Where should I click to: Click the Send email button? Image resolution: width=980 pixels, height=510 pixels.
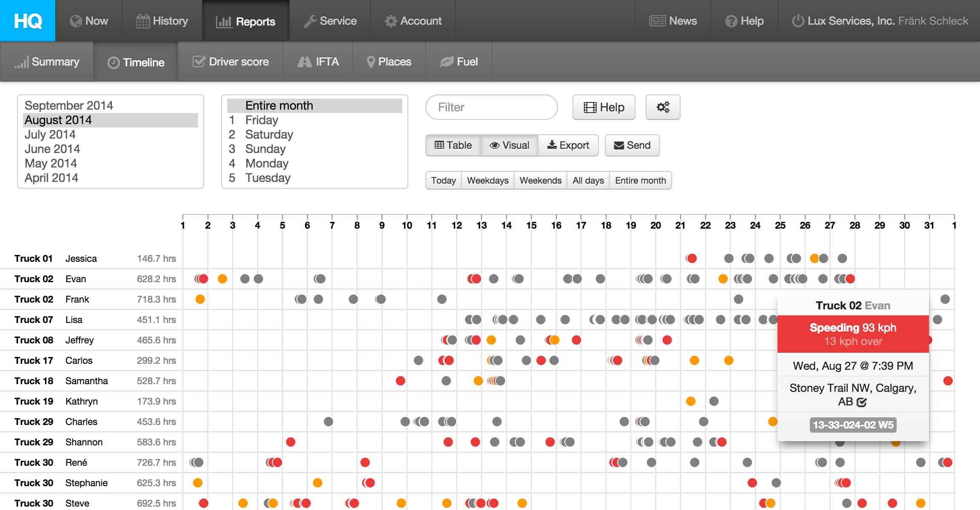click(632, 145)
